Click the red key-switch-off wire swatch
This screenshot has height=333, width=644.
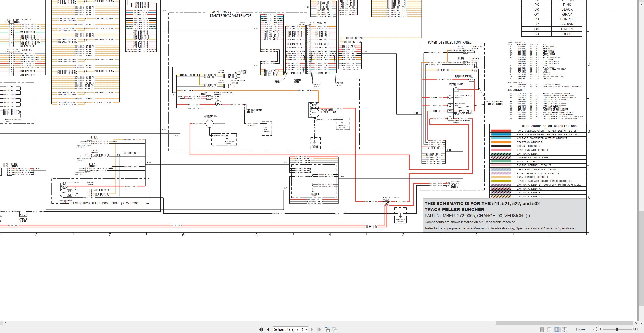click(x=501, y=131)
